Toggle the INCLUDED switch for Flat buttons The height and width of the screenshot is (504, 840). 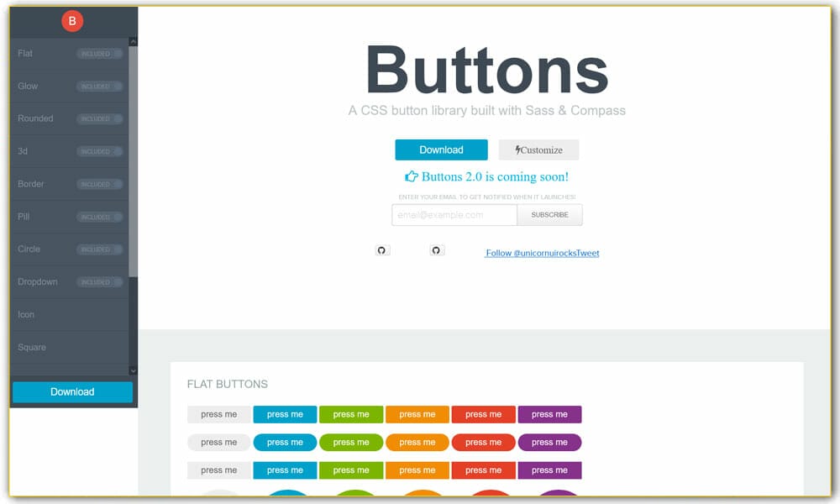click(100, 53)
